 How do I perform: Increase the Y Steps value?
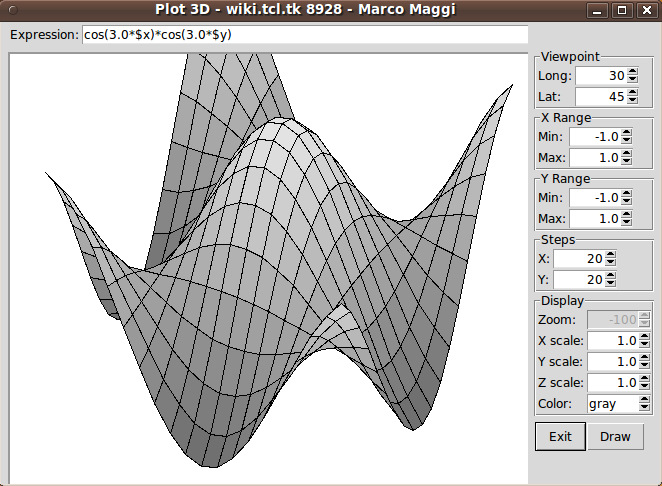[x=610, y=276]
